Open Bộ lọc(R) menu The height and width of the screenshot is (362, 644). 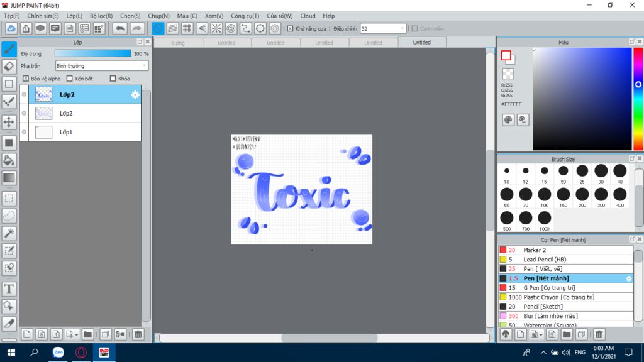click(101, 16)
